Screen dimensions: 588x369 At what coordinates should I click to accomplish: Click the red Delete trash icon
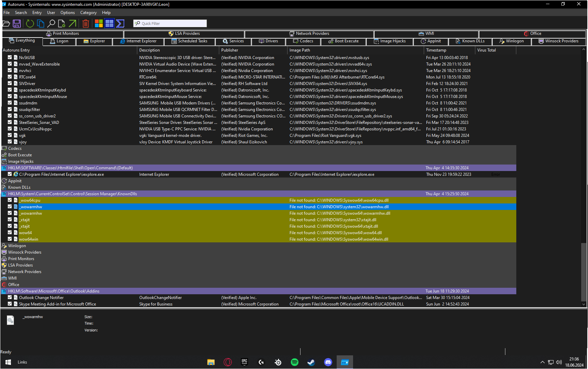(x=86, y=24)
